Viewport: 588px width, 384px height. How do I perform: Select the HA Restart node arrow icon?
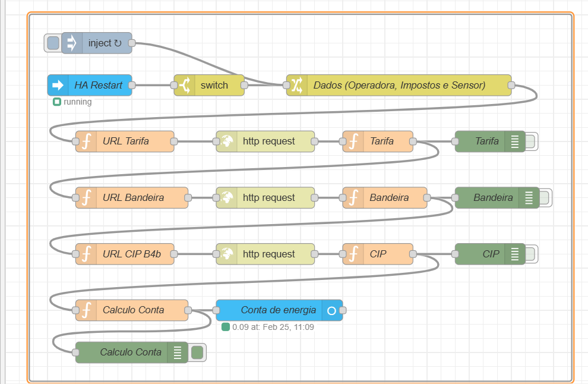(58, 85)
